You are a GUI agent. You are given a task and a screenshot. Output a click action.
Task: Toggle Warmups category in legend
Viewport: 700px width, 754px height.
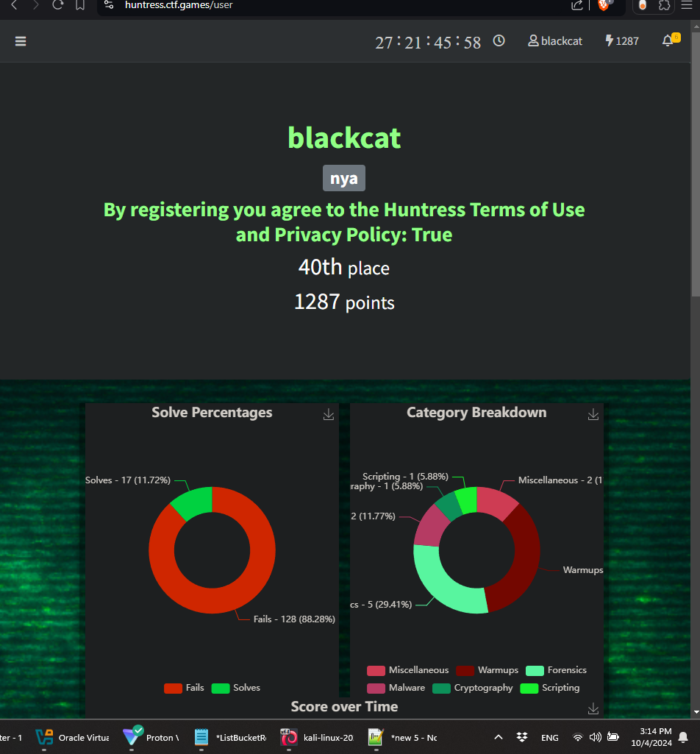click(x=488, y=670)
